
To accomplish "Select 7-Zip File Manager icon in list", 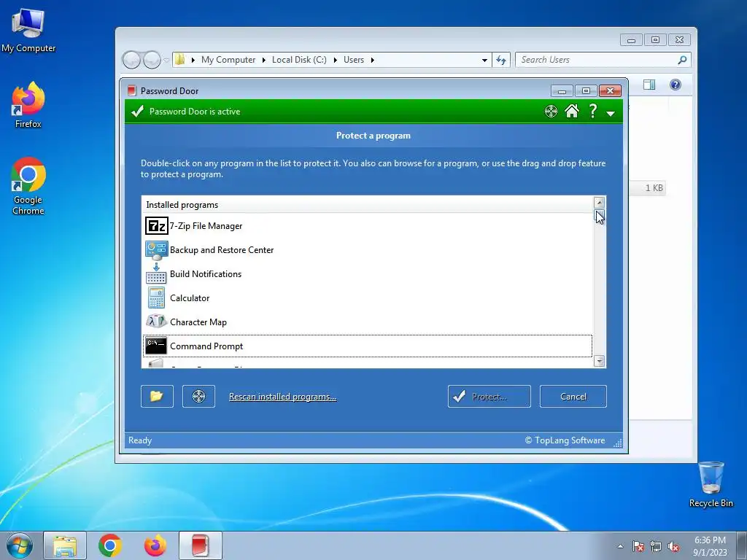I will coord(156,226).
